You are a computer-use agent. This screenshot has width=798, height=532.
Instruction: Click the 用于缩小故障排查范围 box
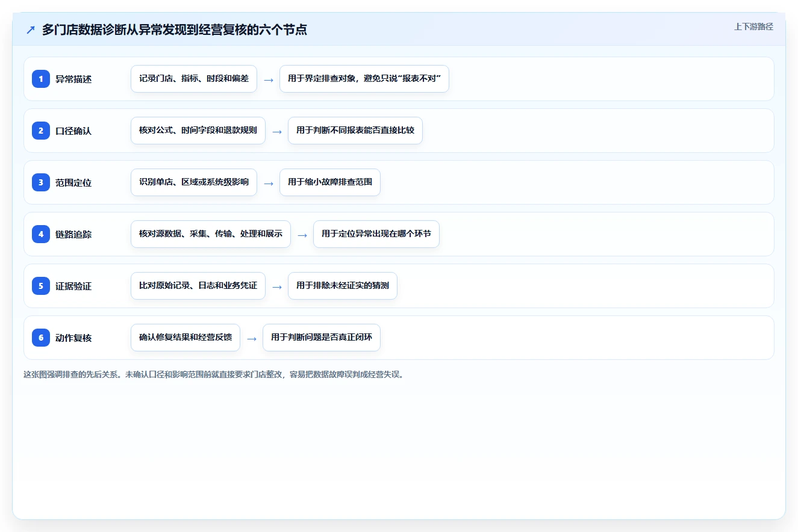pyautogui.click(x=330, y=182)
